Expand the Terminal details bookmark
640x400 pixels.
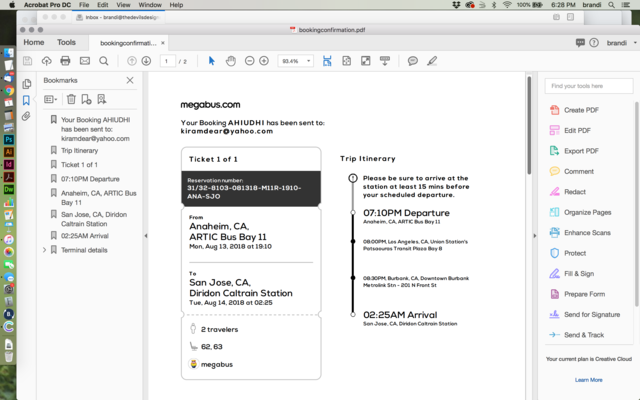[x=44, y=250]
